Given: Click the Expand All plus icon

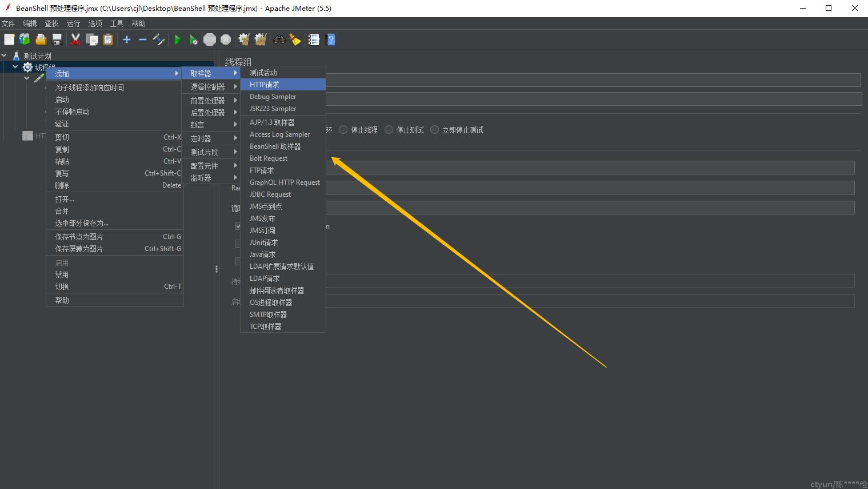Looking at the screenshot, I should pos(127,39).
